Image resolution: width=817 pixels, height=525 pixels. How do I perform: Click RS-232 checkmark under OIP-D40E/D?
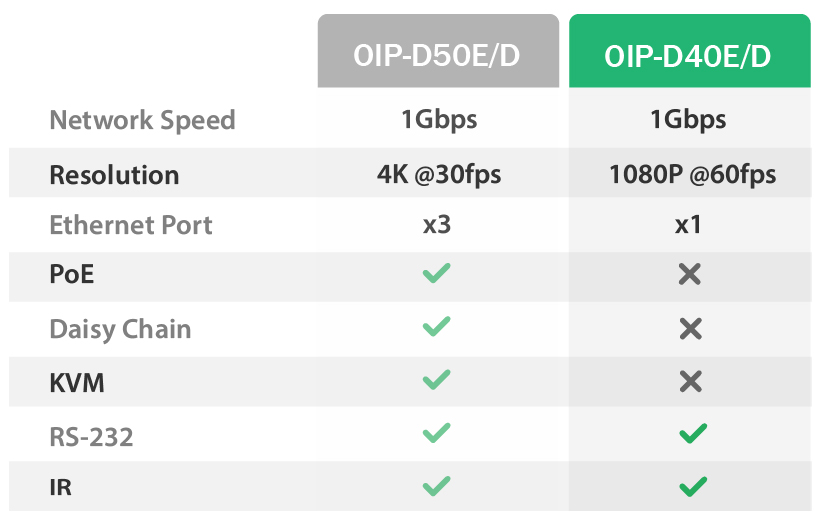(692, 433)
